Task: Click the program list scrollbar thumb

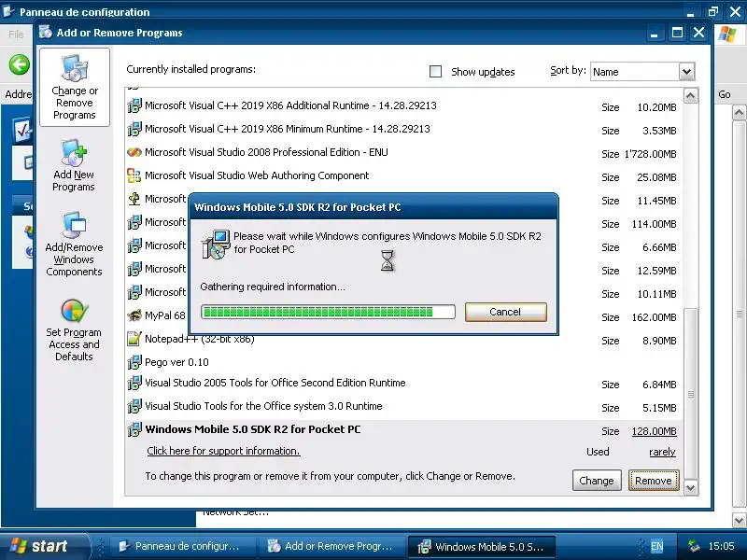Action: 690,394
